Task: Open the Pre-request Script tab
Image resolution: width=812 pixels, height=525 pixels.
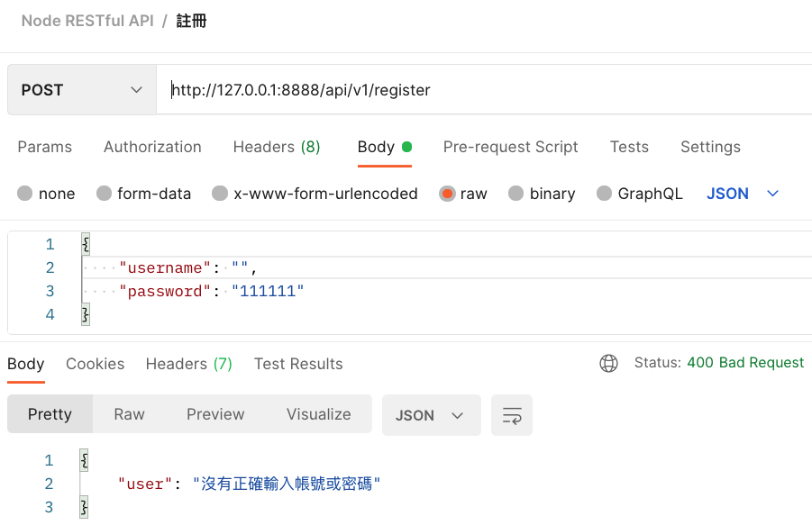Action: click(510, 147)
